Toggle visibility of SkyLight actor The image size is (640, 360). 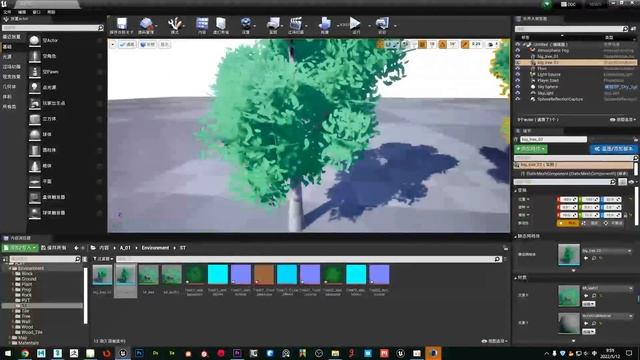coord(518,93)
